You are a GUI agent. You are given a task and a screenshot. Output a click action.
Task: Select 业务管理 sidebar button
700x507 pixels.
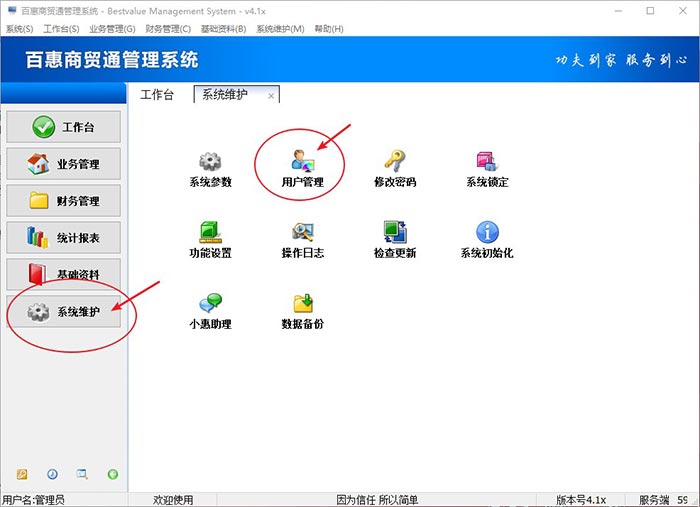coord(63,164)
